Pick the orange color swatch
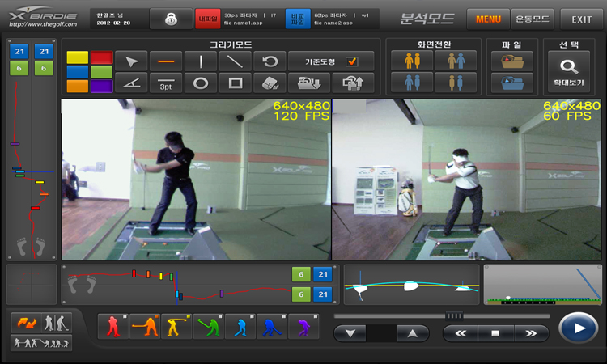Screen dimensions: 607x364 (x=78, y=86)
